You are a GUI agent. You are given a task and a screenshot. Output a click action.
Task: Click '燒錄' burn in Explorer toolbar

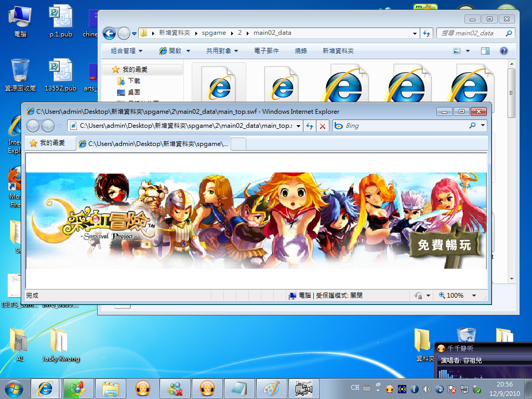click(301, 51)
